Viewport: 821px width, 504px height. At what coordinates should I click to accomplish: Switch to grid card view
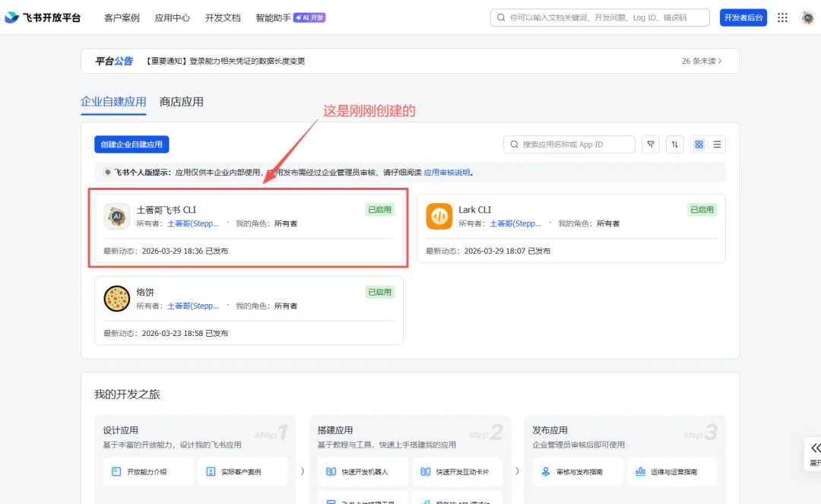(699, 144)
